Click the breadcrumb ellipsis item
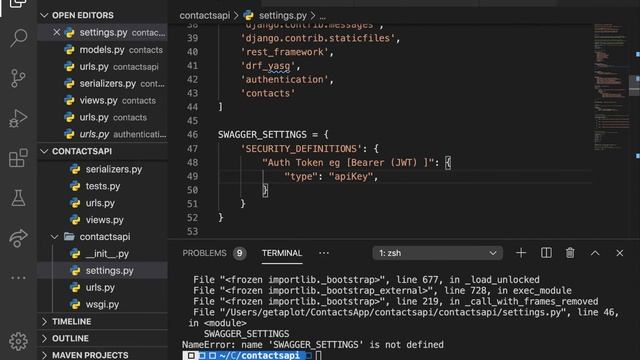640x360 pixels. coord(322,16)
